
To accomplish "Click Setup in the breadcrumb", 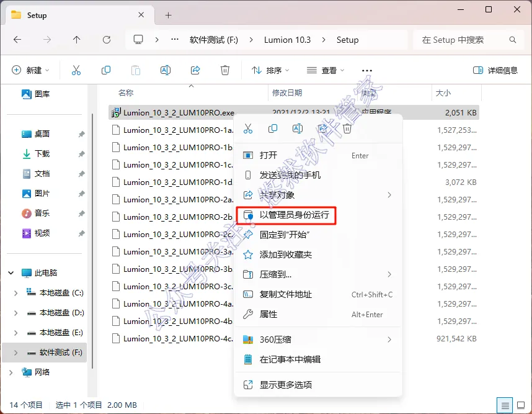I will point(347,40).
